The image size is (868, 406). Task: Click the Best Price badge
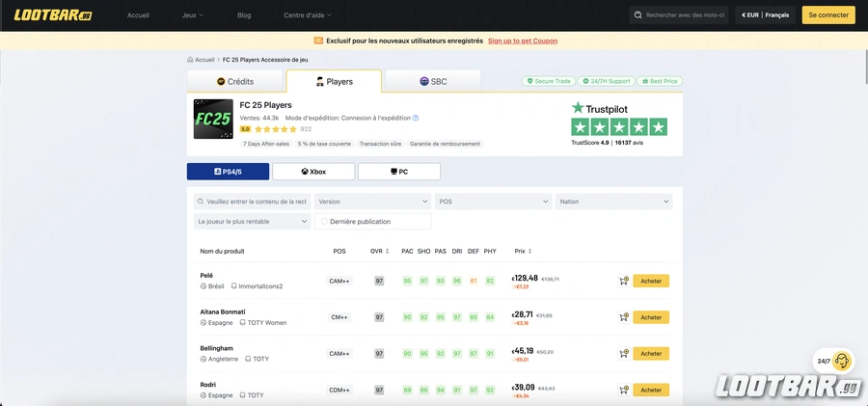point(660,81)
